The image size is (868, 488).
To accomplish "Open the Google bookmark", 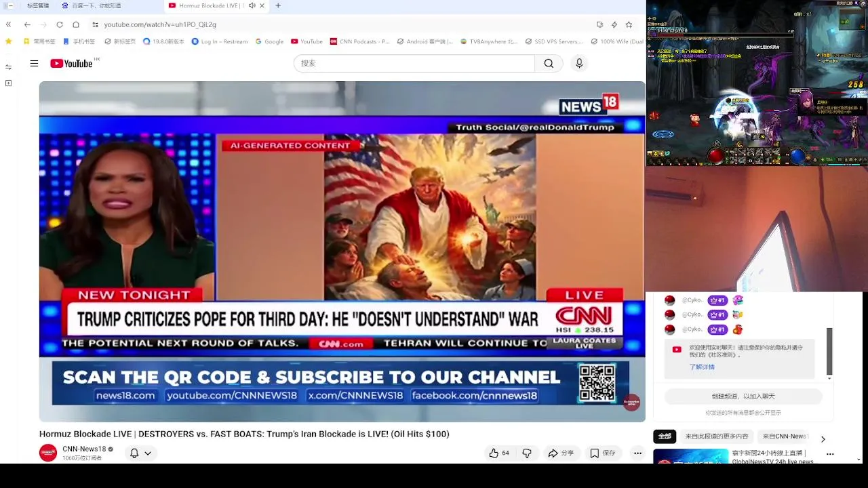I will point(269,41).
